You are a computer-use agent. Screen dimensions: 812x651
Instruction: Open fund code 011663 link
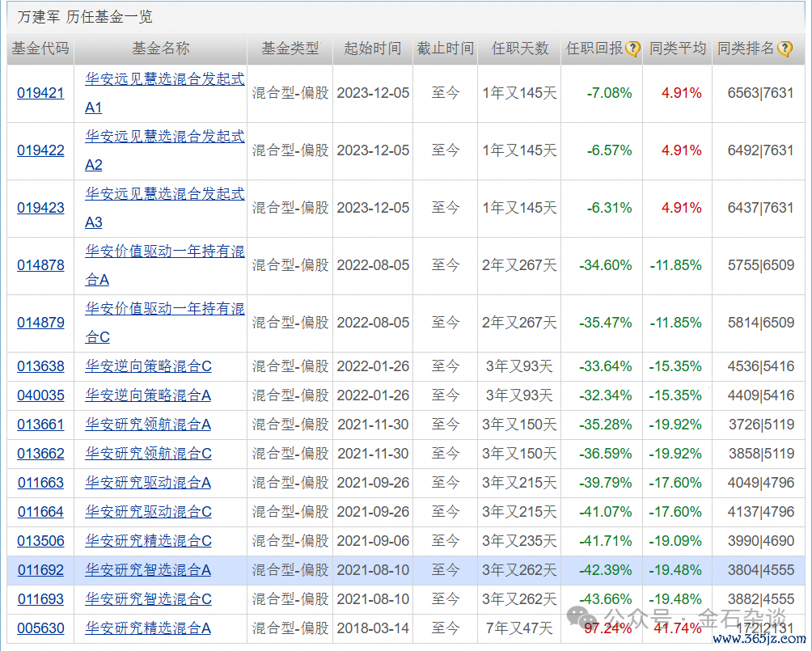click(40, 484)
